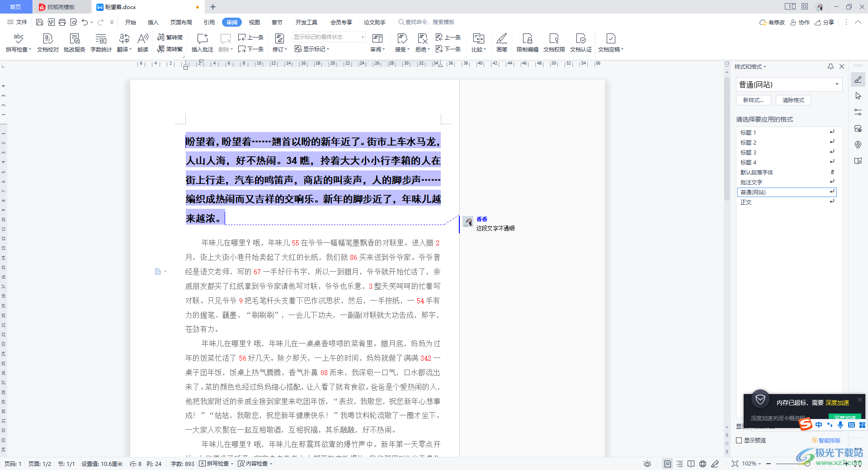The image size is (868, 470).
Task: Select the 画笔 pen tool
Action: point(502,42)
